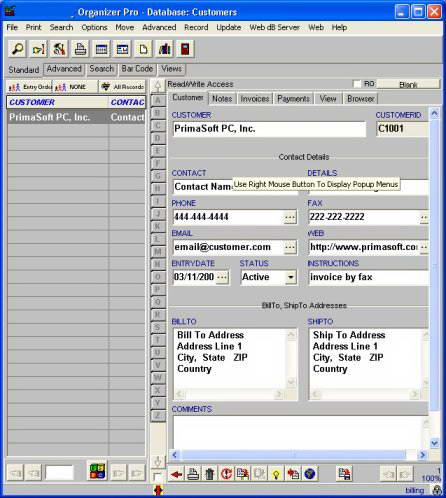Open the Entry Order sort selector

[30, 87]
